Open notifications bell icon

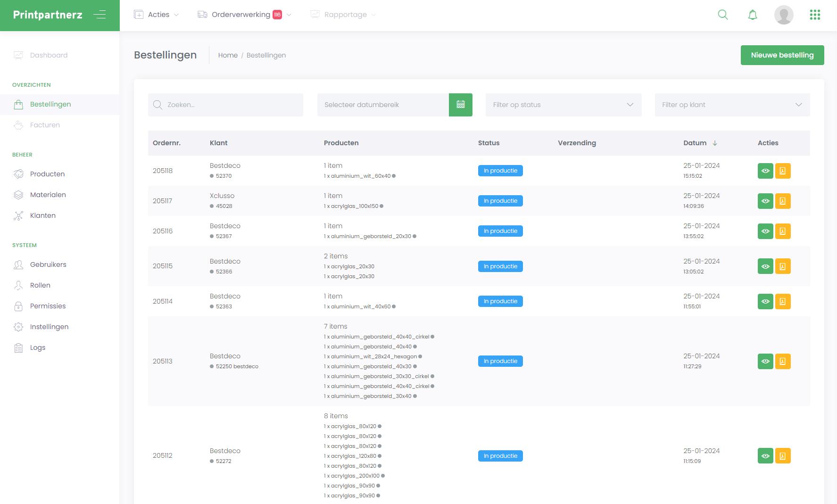tap(753, 15)
